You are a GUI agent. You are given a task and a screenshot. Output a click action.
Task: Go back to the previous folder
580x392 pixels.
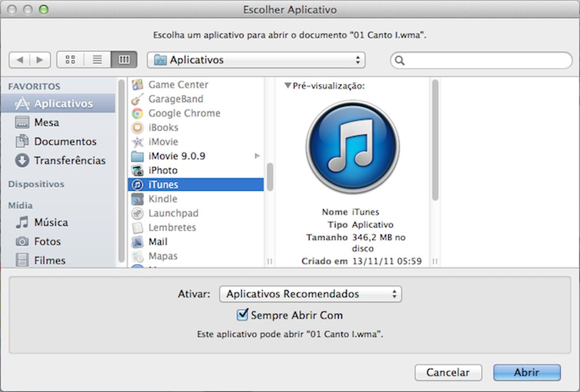tap(19, 60)
